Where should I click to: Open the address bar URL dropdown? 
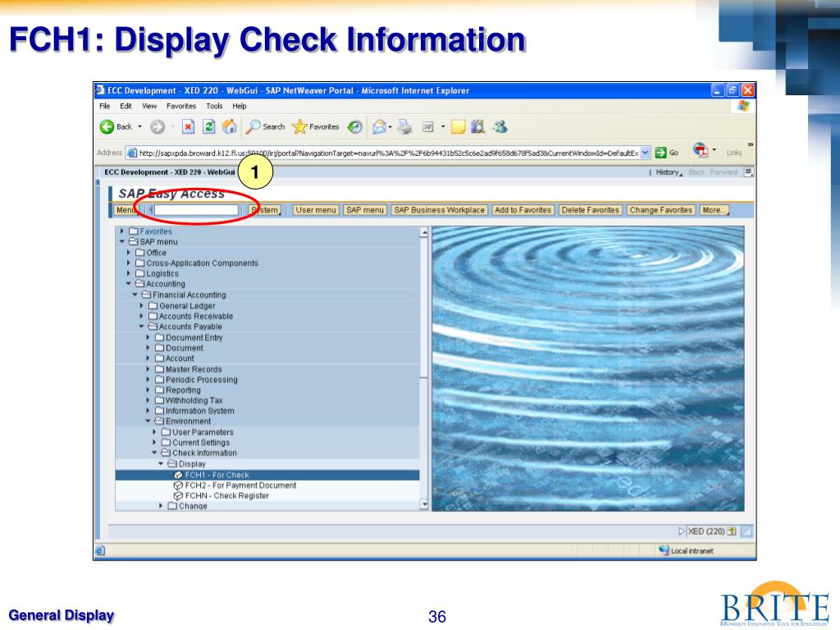tap(646, 153)
